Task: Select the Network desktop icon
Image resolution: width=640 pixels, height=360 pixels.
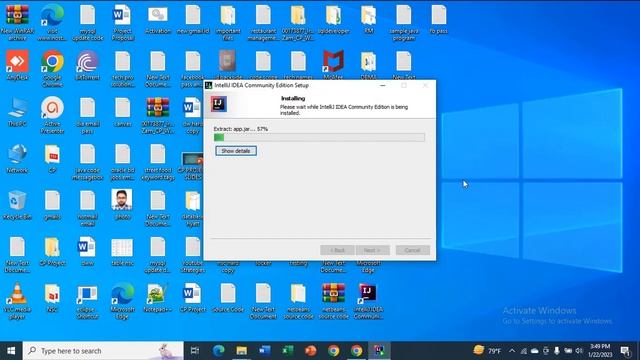Action: point(17,159)
